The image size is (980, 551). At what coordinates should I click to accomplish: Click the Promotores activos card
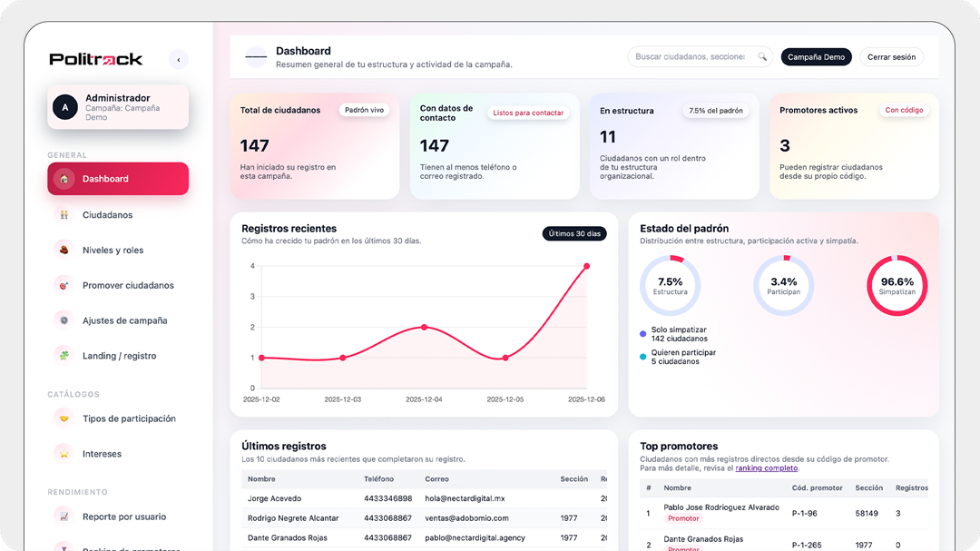point(854,146)
